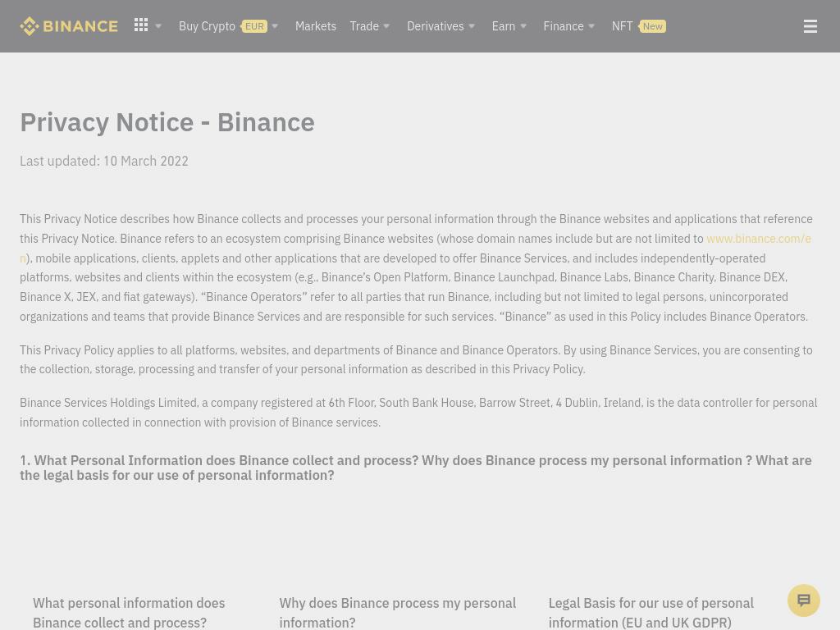
Task: Open the apps grid icon
Action: click(x=141, y=25)
